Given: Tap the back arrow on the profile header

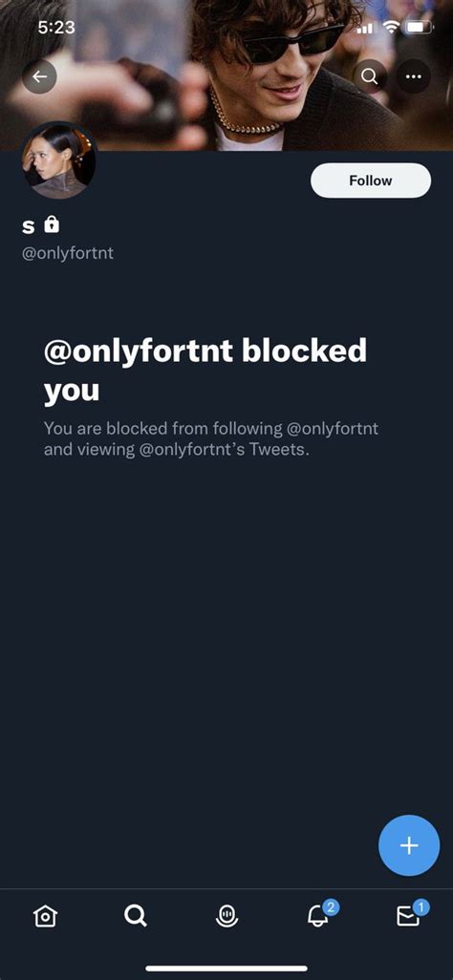Looking at the screenshot, I should coord(39,76).
